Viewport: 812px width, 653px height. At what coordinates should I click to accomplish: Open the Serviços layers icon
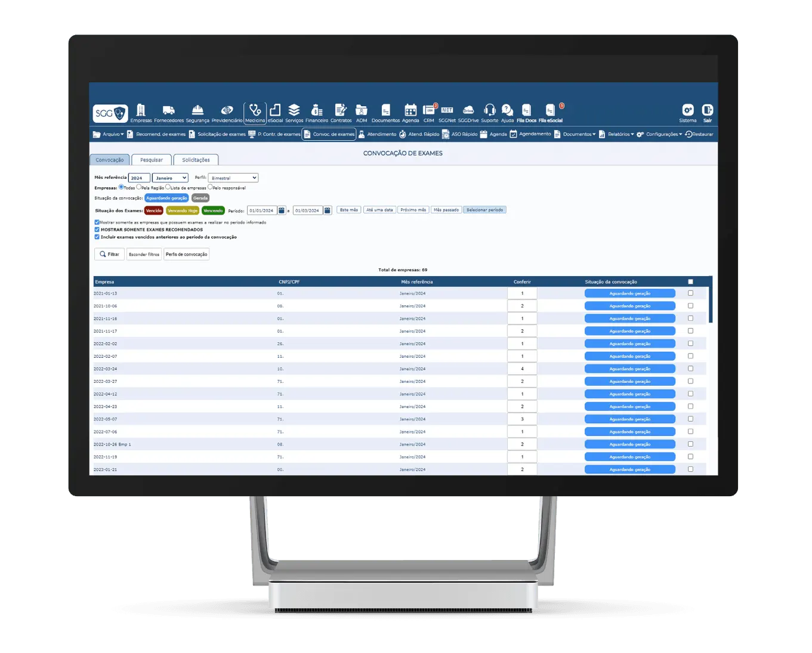click(x=294, y=113)
